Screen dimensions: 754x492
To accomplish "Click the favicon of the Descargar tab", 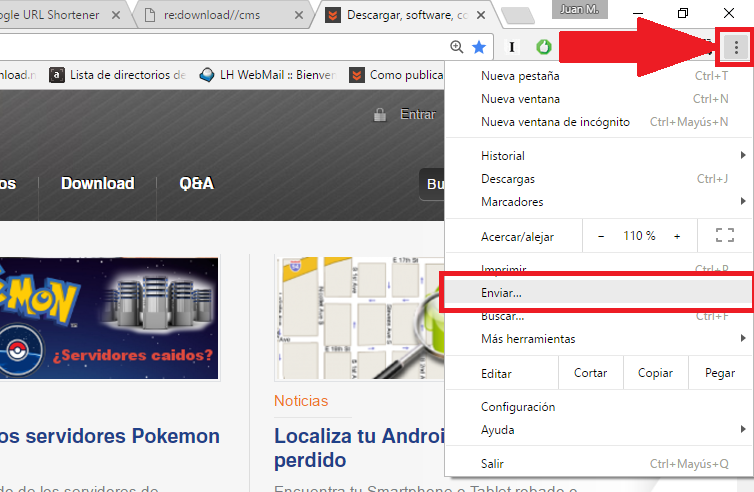I will (x=332, y=15).
